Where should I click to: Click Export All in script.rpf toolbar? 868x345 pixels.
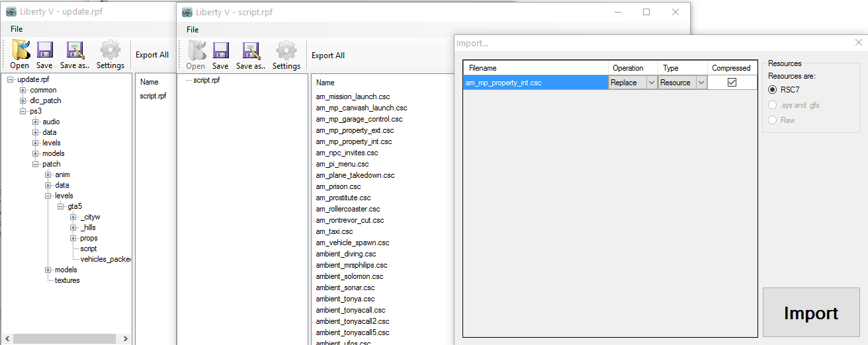point(328,56)
